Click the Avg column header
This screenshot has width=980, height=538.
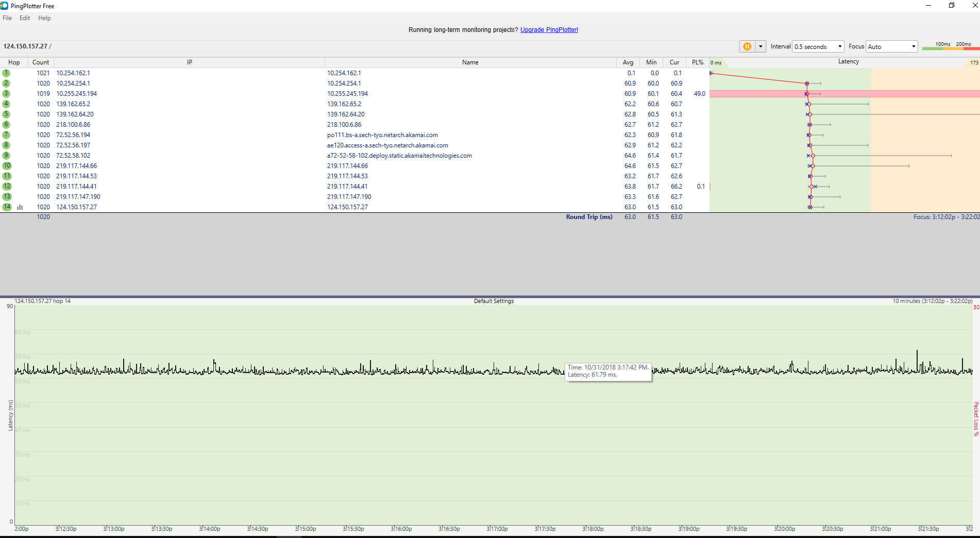pyautogui.click(x=628, y=62)
